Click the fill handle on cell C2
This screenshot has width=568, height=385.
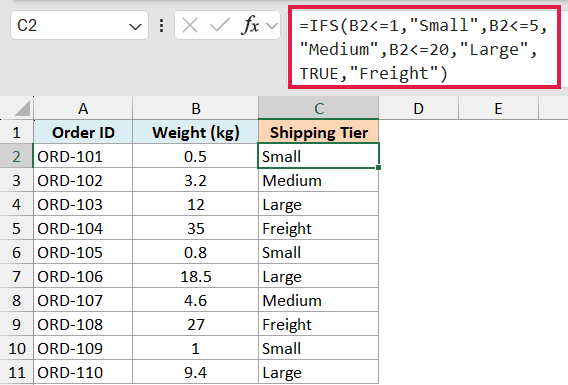379,167
